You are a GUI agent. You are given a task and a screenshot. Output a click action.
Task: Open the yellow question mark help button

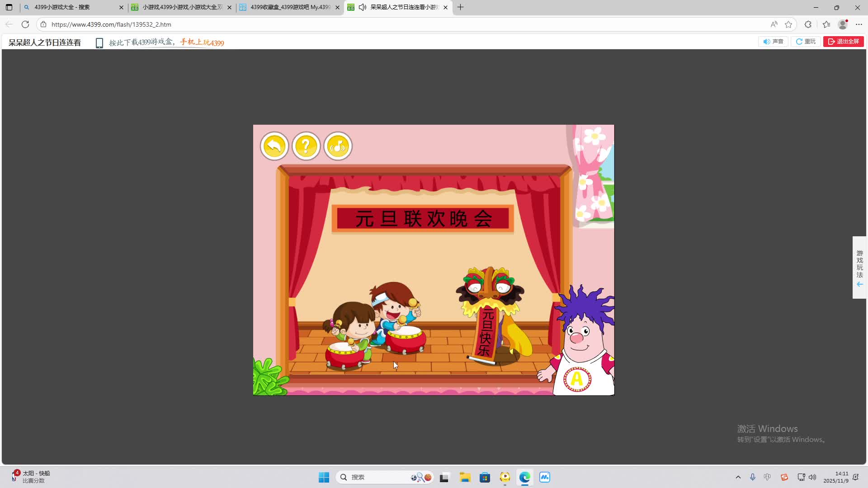click(306, 146)
